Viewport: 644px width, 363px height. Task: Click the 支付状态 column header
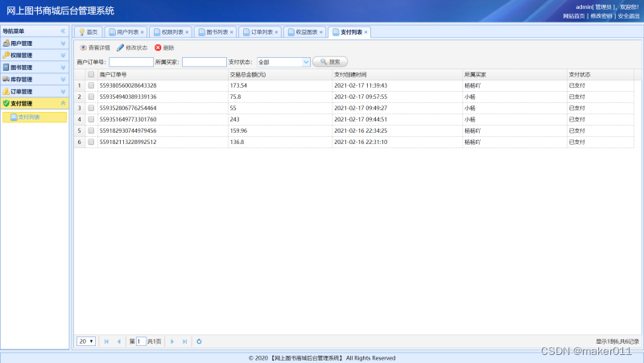coord(600,74)
